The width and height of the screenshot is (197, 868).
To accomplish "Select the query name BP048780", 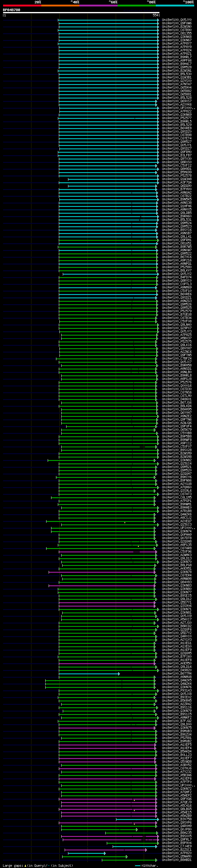I will 11,10.
